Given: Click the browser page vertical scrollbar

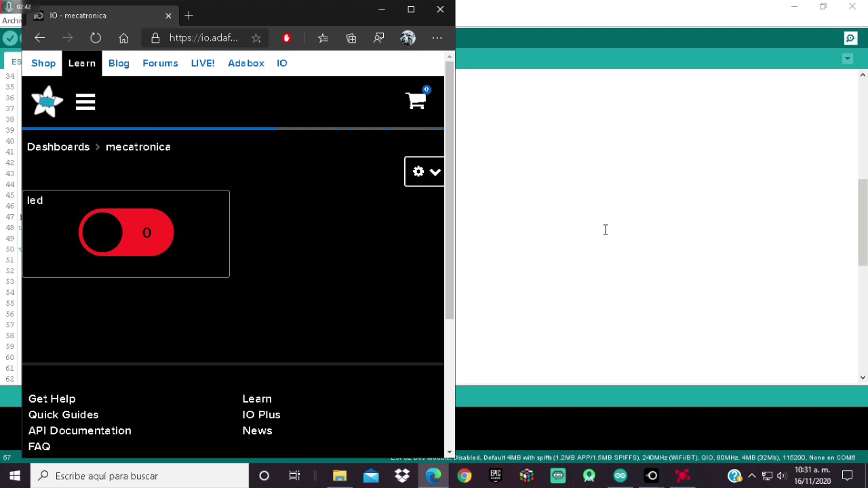Looking at the screenshot, I should point(449,190).
